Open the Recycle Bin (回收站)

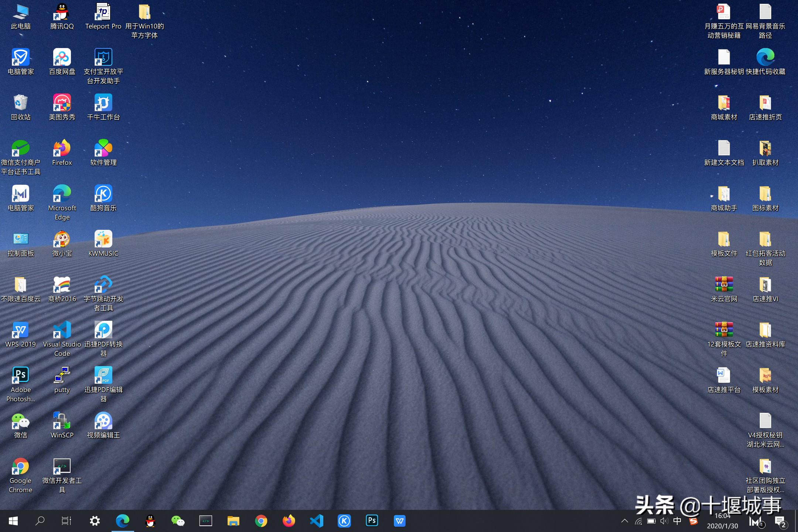[20, 105]
